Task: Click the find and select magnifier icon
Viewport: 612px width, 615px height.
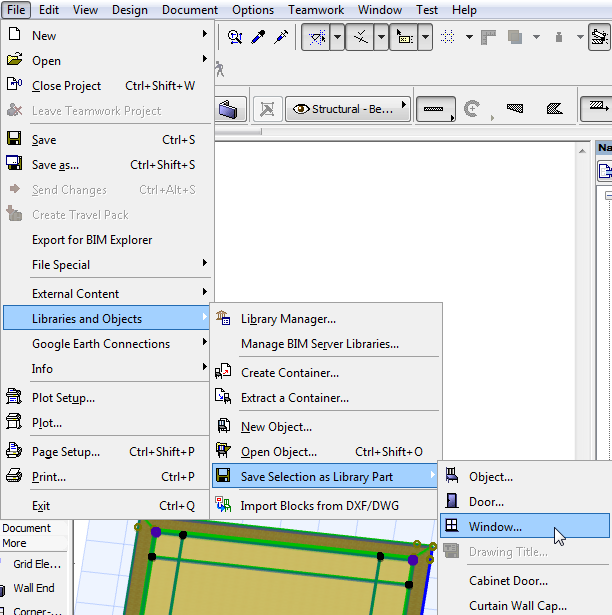Action: point(235,37)
